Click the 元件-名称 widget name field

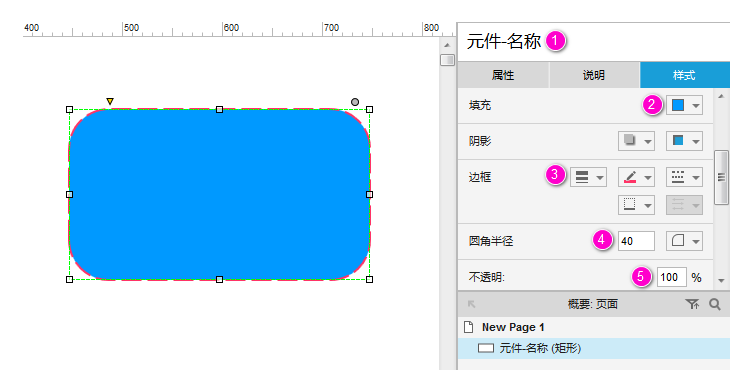[x=504, y=41]
